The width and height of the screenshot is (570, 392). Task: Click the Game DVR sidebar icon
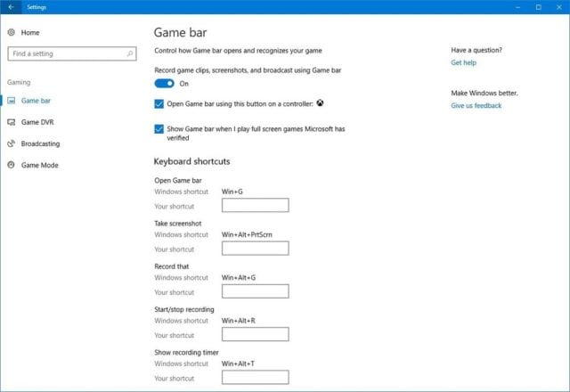(12, 122)
